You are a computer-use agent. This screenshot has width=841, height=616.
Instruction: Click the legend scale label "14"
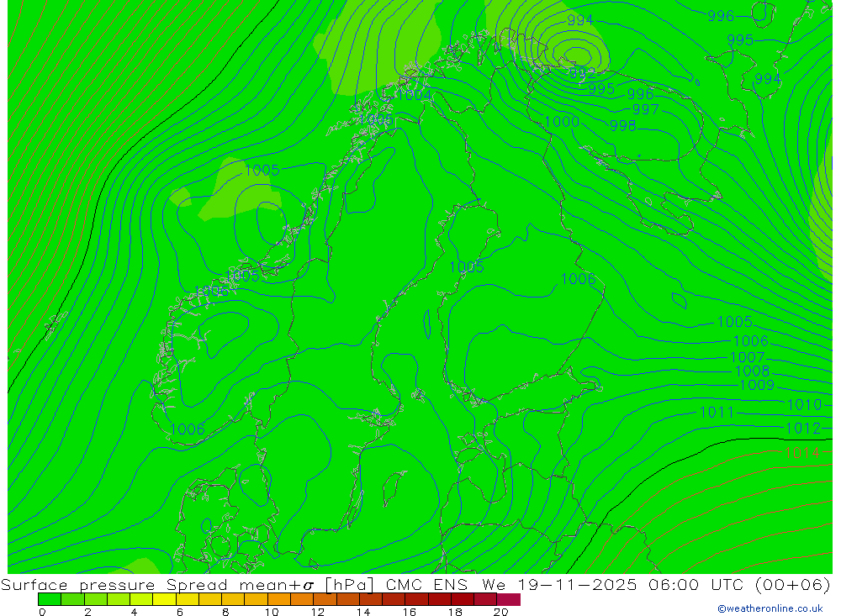[x=363, y=612]
